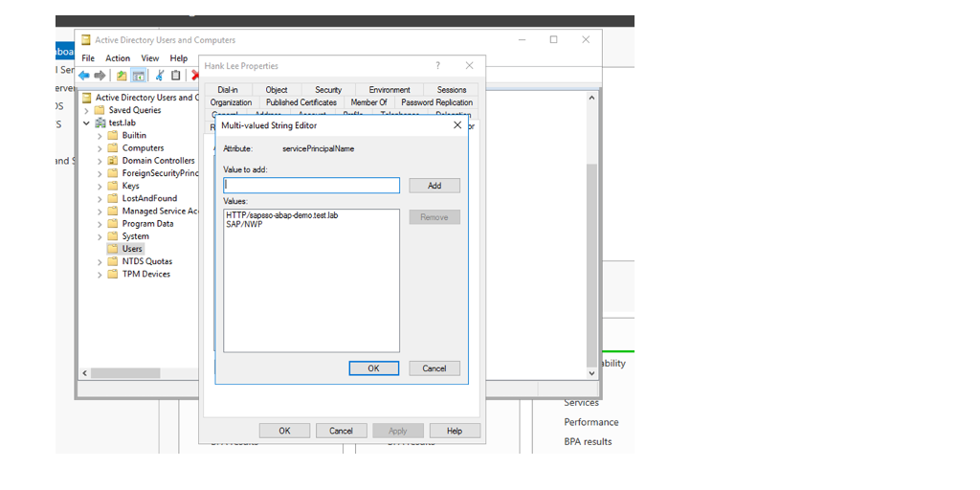
Task: Switch to the Password Replication tab
Action: coord(436,102)
